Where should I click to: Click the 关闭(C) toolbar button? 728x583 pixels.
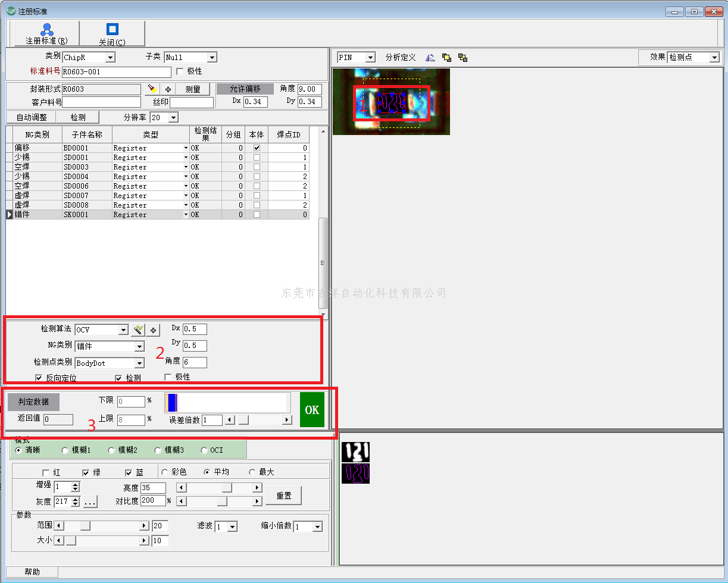[112, 34]
